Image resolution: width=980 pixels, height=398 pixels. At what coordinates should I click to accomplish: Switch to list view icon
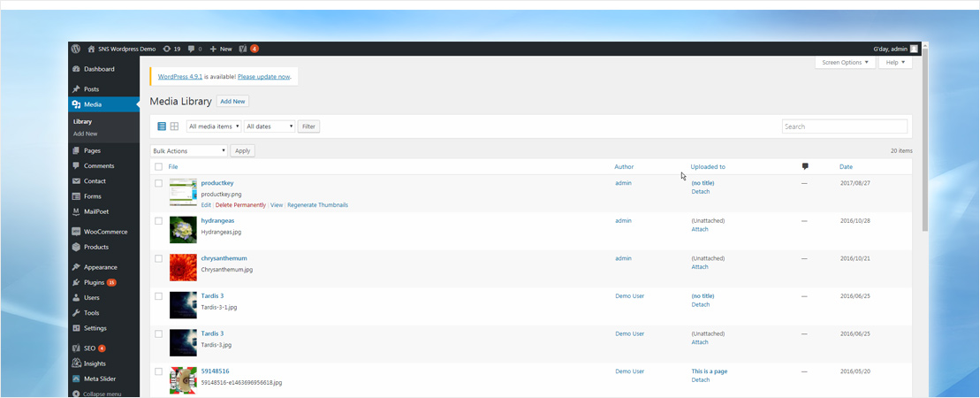tap(162, 126)
